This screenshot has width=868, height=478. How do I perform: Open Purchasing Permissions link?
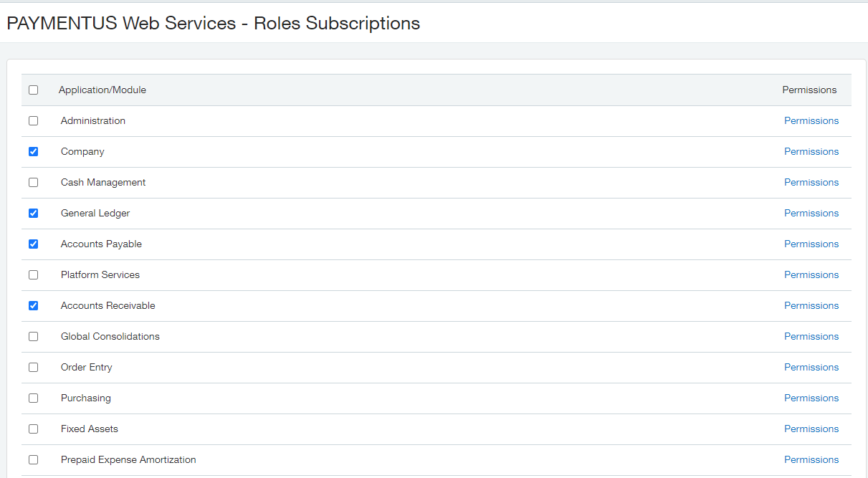[x=811, y=398]
